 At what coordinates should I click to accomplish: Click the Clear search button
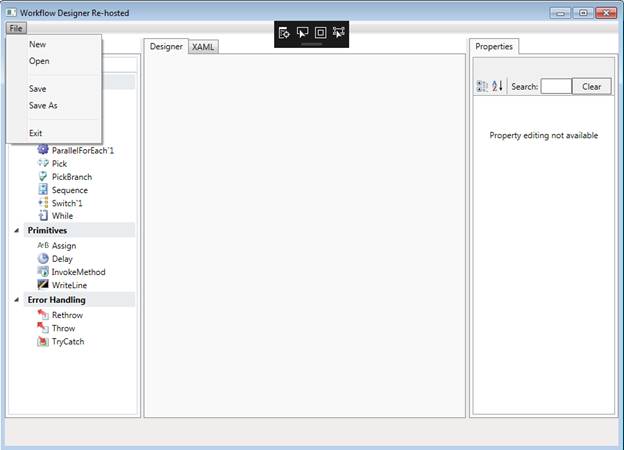click(x=591, y=86)
